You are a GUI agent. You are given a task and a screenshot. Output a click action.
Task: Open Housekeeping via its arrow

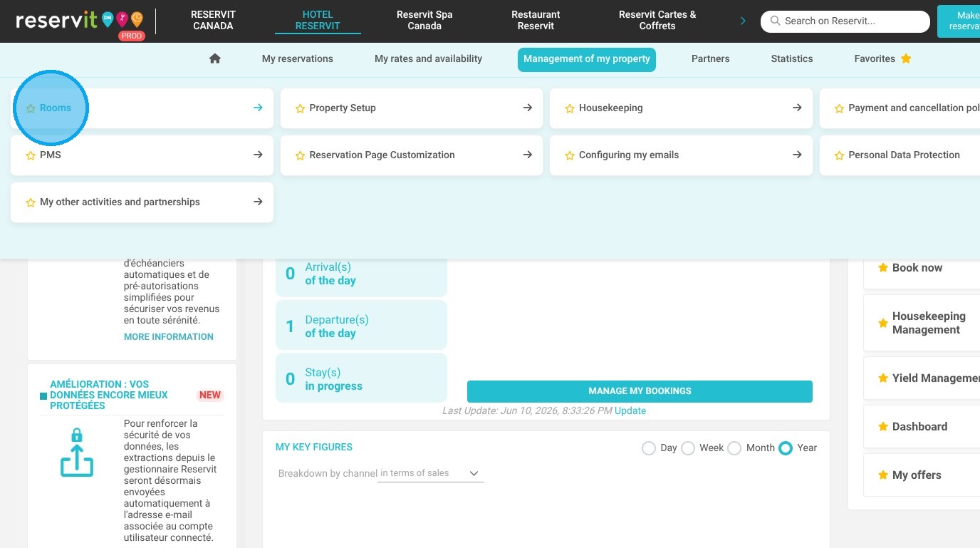(x=797, y=108)
